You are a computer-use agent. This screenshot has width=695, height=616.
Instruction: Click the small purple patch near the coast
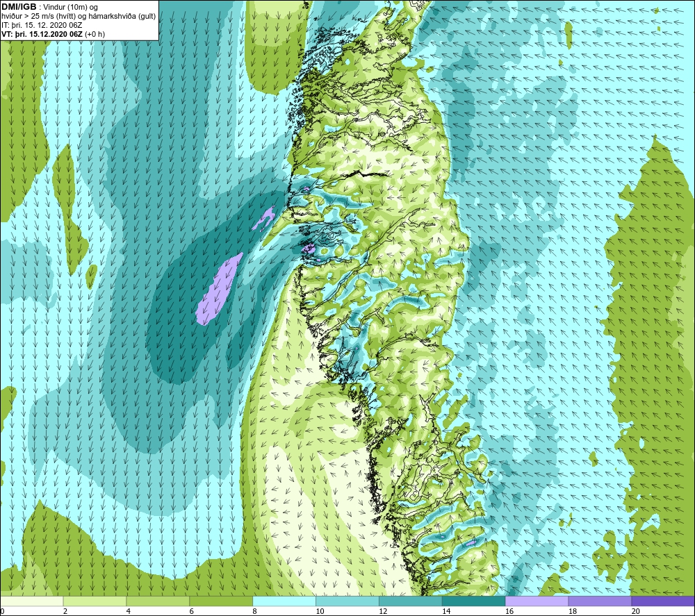click(263, 219)
